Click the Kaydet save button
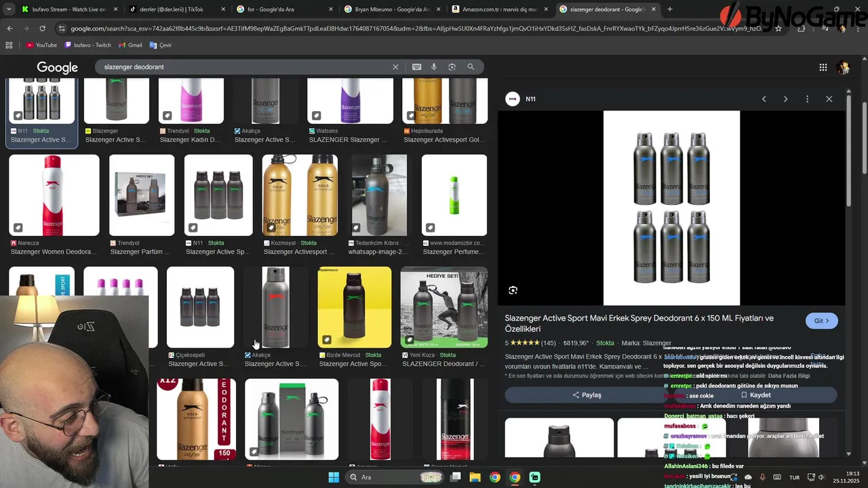The width and height of the screenshot is (868, 488). 755,395
